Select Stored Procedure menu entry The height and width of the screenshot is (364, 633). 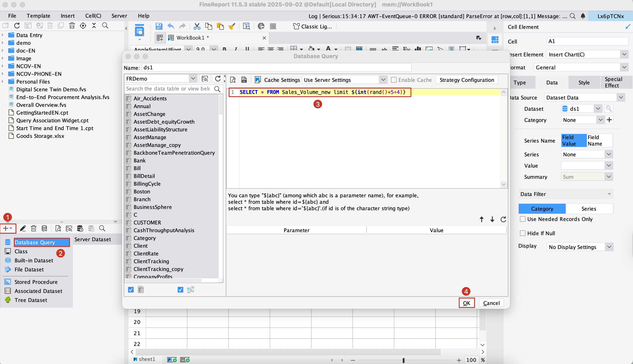tap(36, 282)
